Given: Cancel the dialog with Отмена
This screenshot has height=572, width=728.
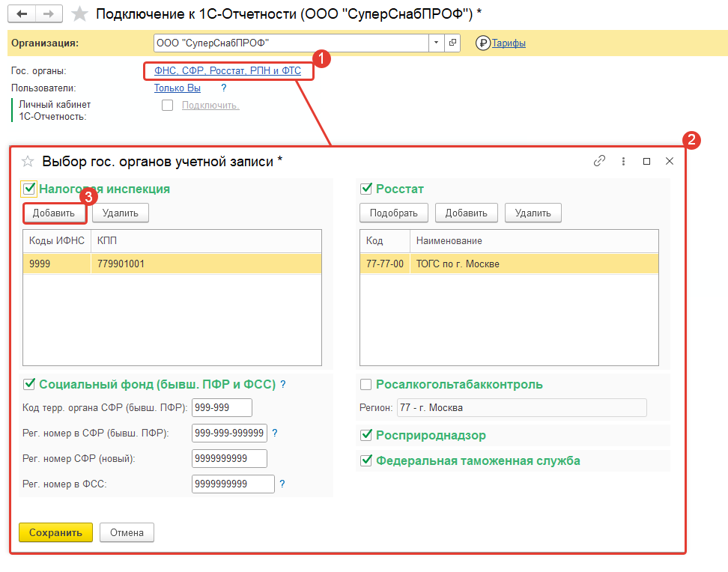Looking at the screenshot, I should click(127, 532).
